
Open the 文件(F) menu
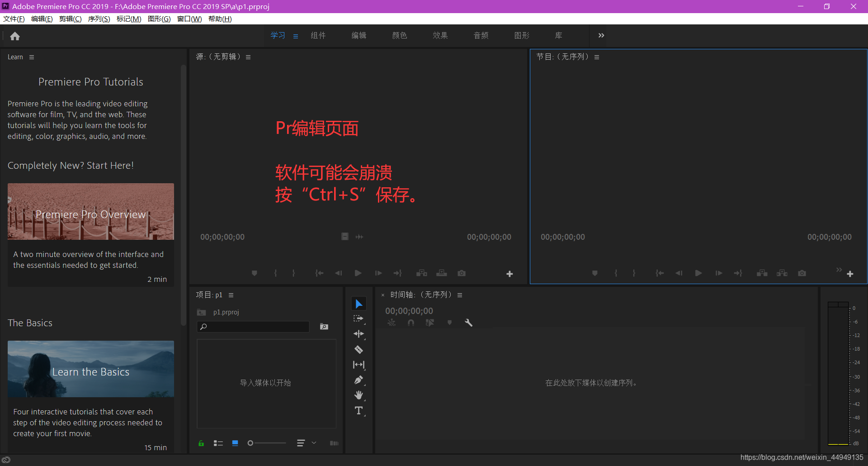(x=14, y=19)
